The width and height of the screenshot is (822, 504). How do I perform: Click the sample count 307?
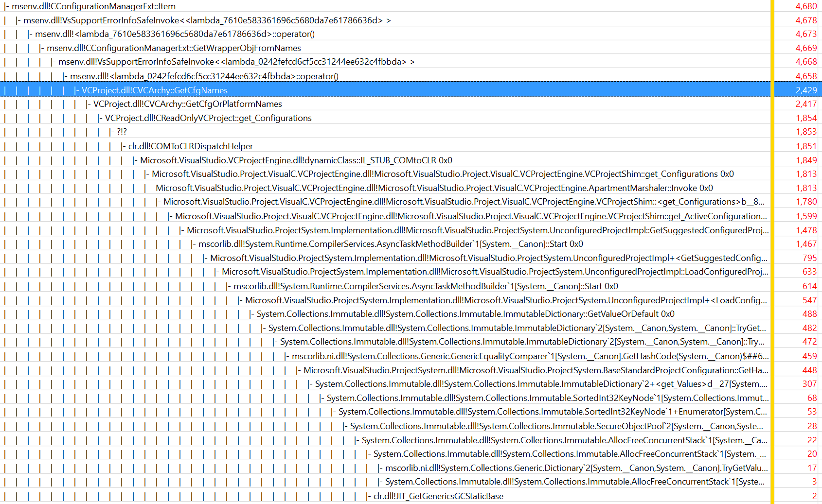[x=810, y=384]
